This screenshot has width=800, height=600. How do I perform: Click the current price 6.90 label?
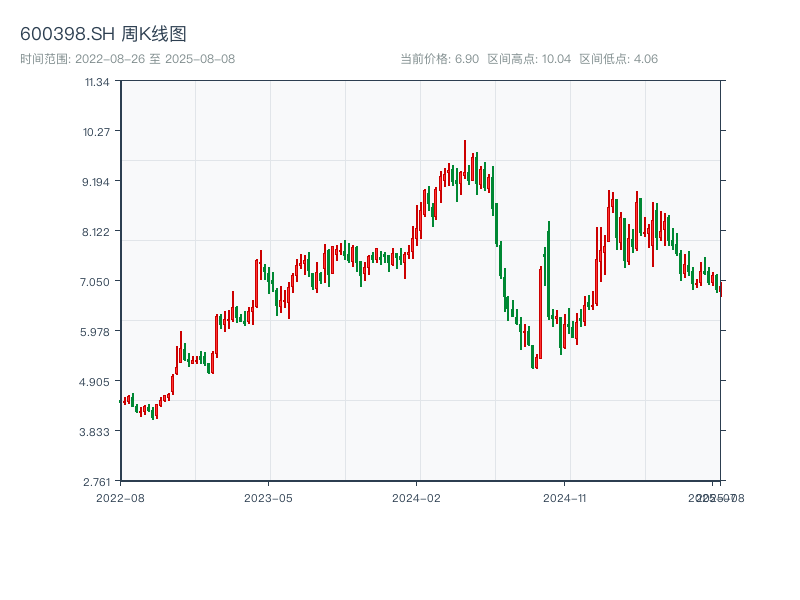439,59
